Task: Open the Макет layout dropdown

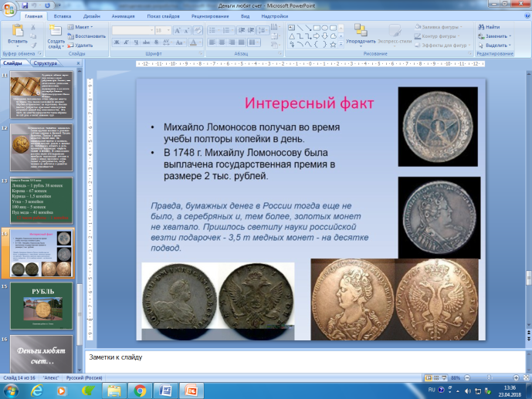Action: coord(80,27)
